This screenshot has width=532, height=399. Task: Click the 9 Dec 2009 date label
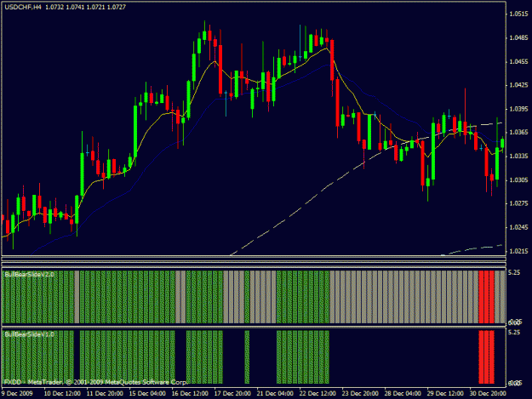click(x=17, y=393)
